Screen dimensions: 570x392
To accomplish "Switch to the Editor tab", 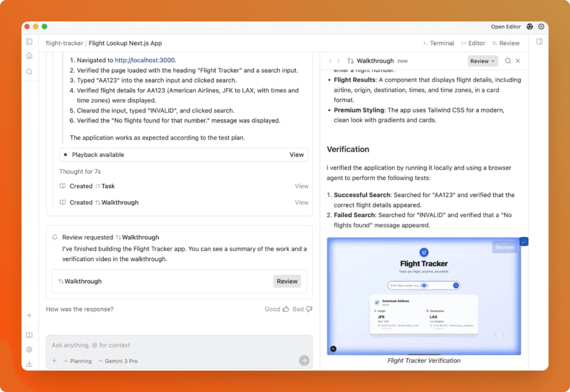I will pyautogui.click(x=473, y=43).
